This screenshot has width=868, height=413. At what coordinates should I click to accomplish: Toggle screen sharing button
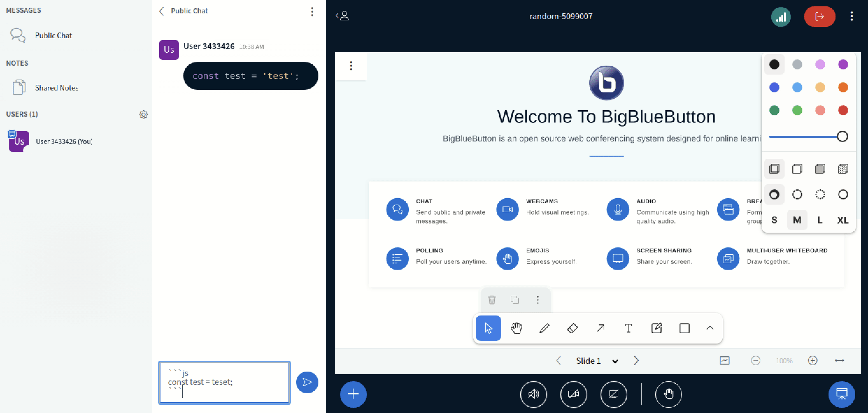point(614,394)
